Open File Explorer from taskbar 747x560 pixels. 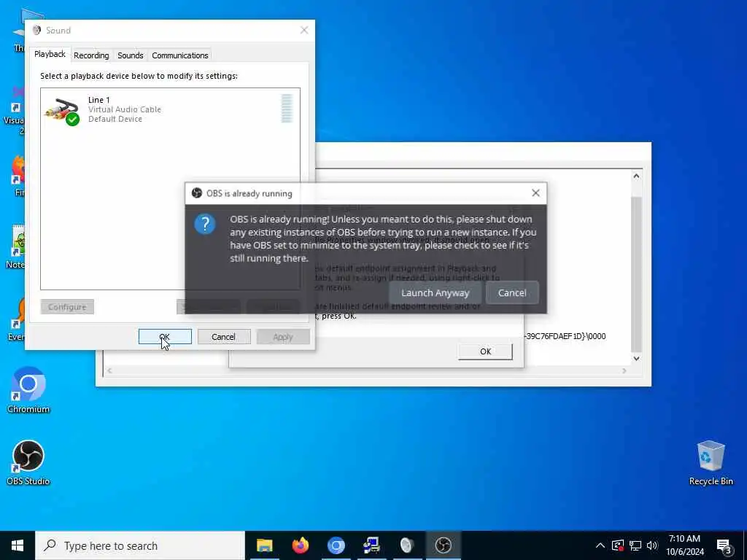[264, 545]
